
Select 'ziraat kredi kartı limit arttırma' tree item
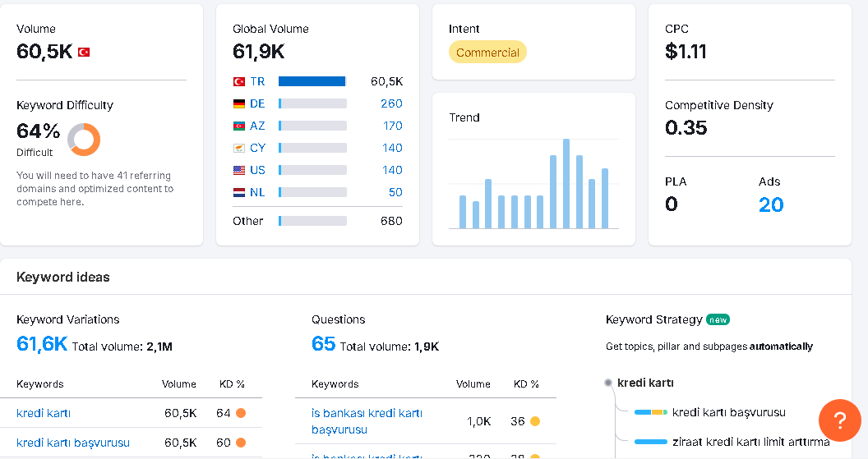(750, 442)
